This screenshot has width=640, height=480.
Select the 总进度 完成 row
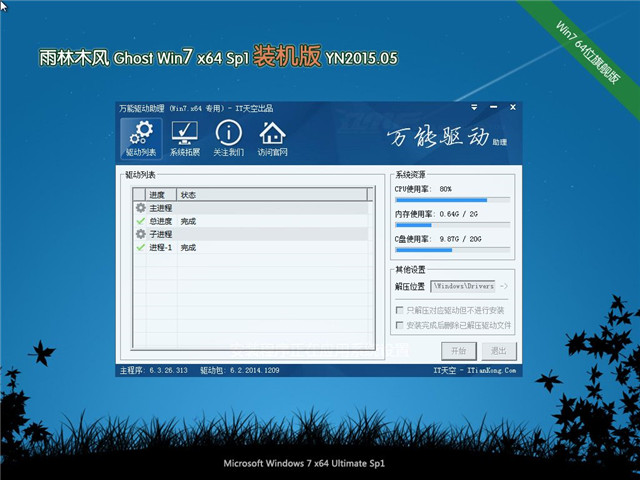(251, 221)
